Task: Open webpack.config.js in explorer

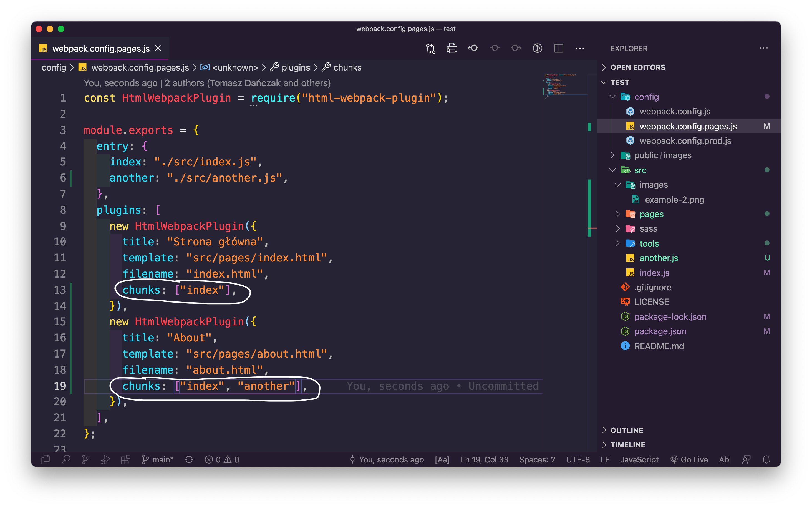Action: 689,111
